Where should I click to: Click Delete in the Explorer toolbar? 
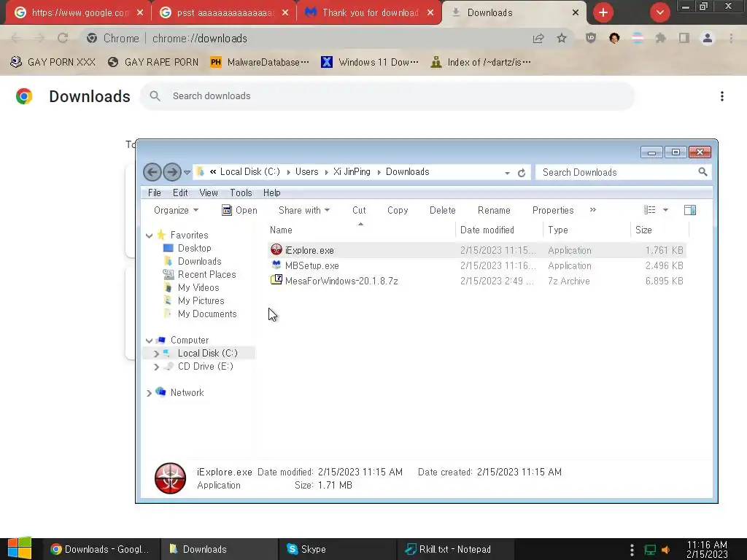coord(442,211)
